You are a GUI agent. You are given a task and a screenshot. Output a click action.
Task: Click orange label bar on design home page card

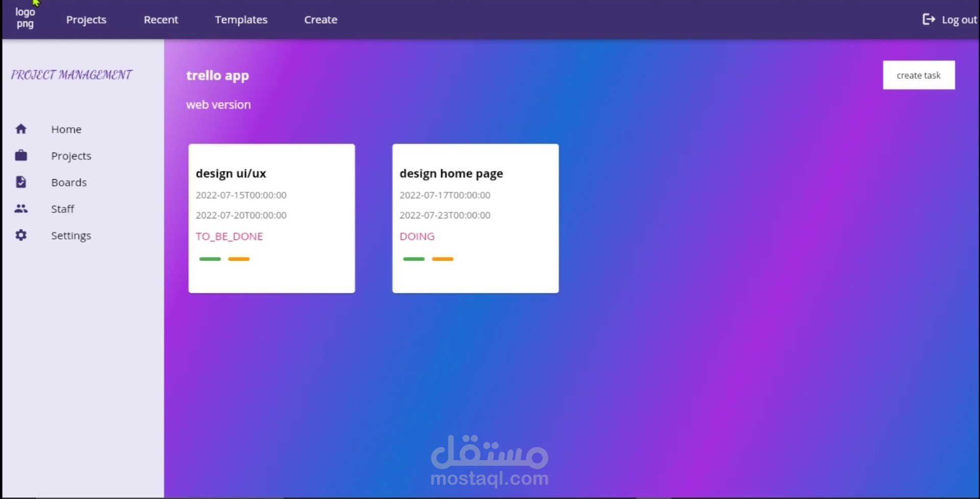443,259
